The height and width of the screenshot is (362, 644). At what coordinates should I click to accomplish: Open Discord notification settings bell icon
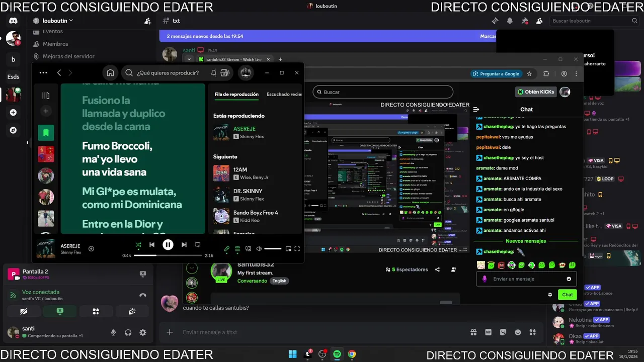[510, 21]
